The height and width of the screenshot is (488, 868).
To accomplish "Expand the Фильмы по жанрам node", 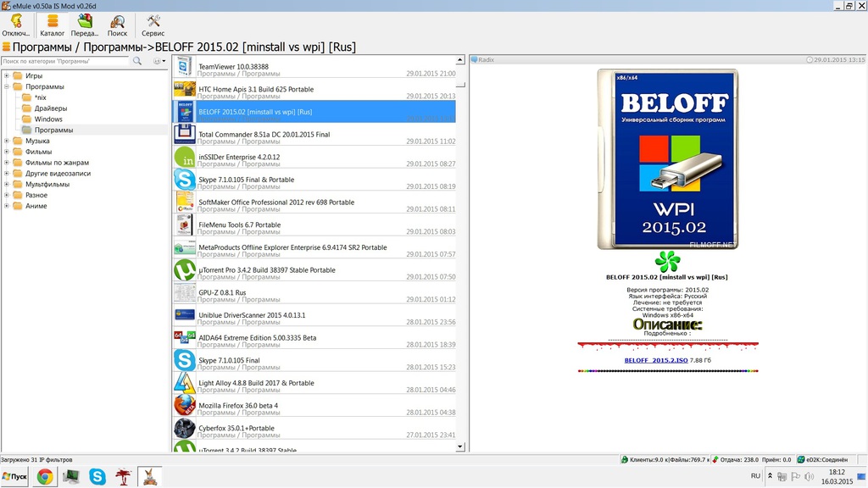I will (7, 162).
